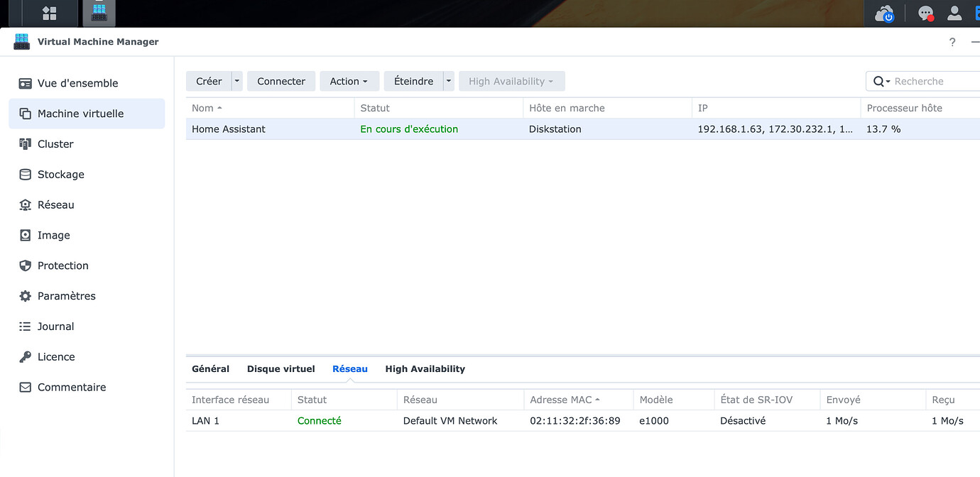This screenshot has height=477, width=980.
Task: Open the Licence section
Action: tap(56, 356)
